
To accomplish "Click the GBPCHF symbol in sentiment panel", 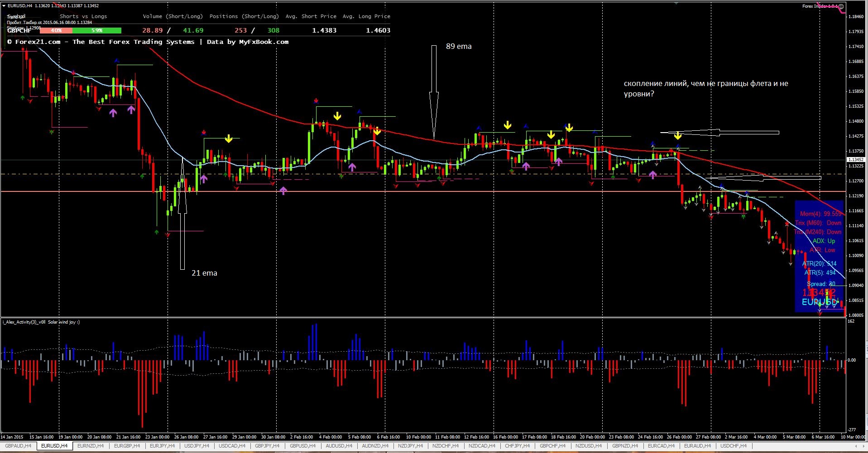I will pyautogui.click(x=19, y=30).
